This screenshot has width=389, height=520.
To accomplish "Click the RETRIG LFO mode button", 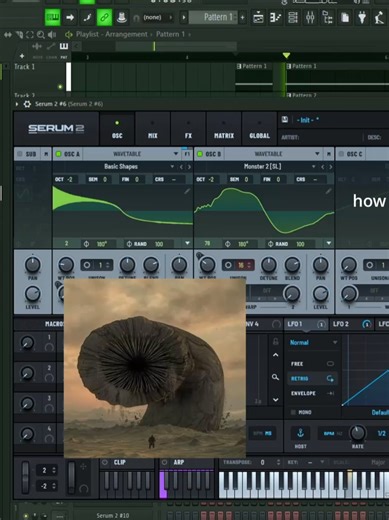I will coord(312,379).
